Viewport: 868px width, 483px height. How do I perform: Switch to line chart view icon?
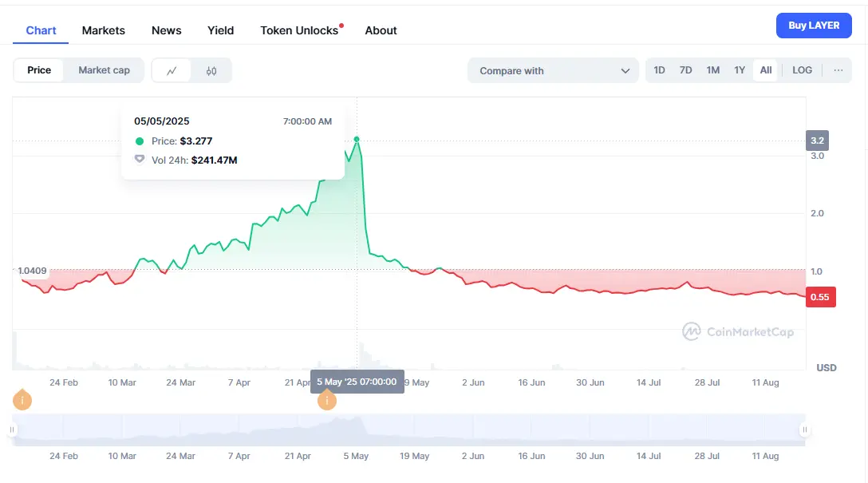172,70
